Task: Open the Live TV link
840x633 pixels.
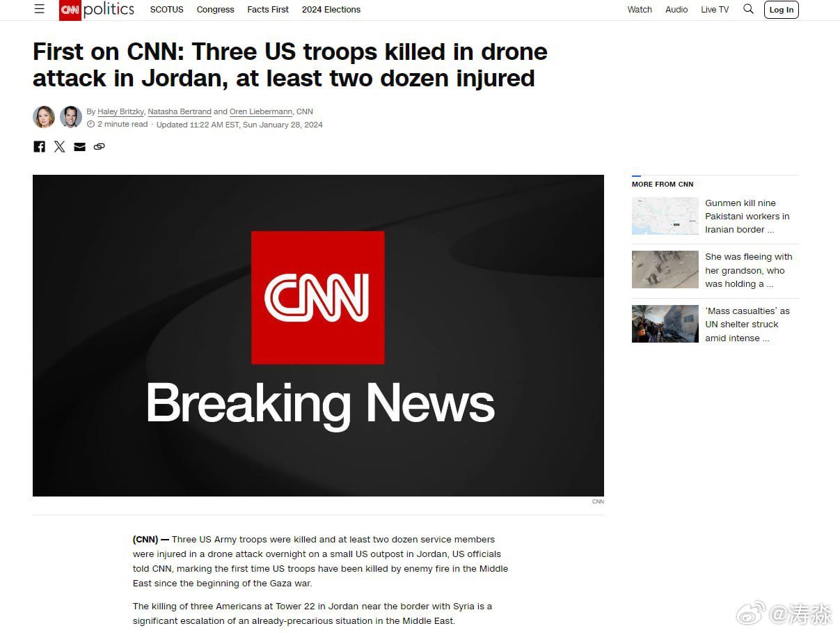Action: pyautogui.click(x=715, y=10)
